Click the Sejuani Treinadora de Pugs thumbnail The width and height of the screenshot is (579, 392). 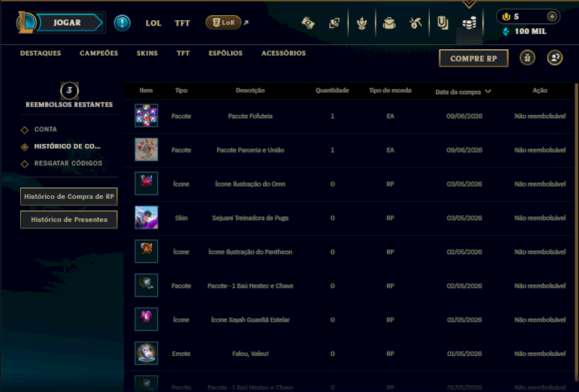pyautogui.click(x=146, y=218)
